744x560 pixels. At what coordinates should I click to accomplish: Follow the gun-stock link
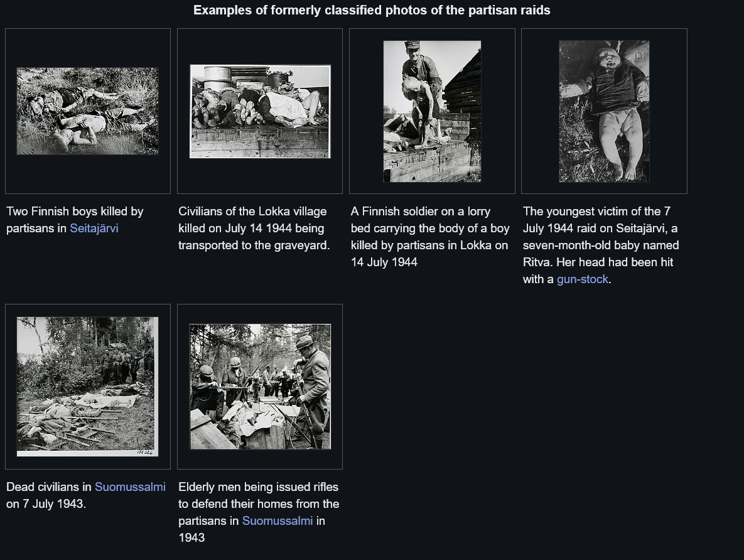click(x=582, y=279)
